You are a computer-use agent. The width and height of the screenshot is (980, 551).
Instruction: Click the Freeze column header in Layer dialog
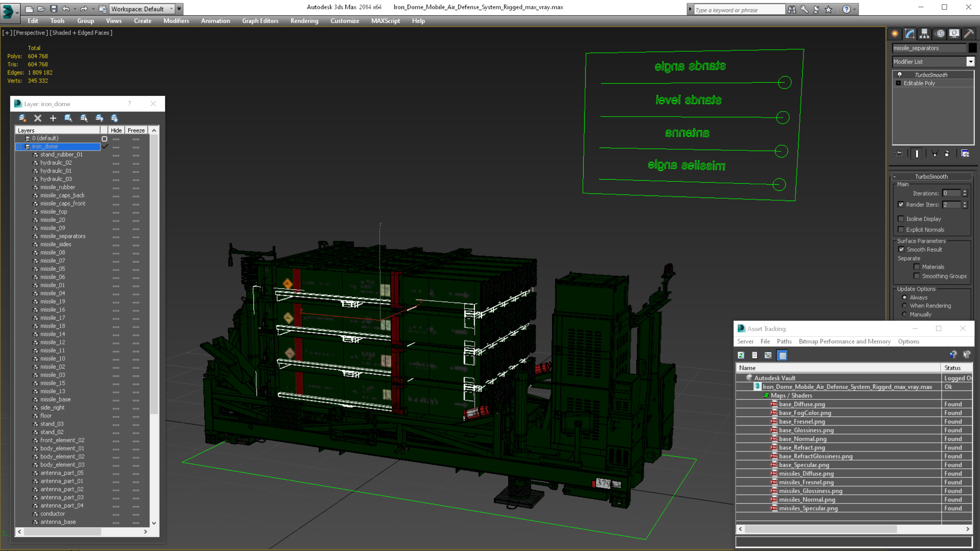(x=136, y=130)
